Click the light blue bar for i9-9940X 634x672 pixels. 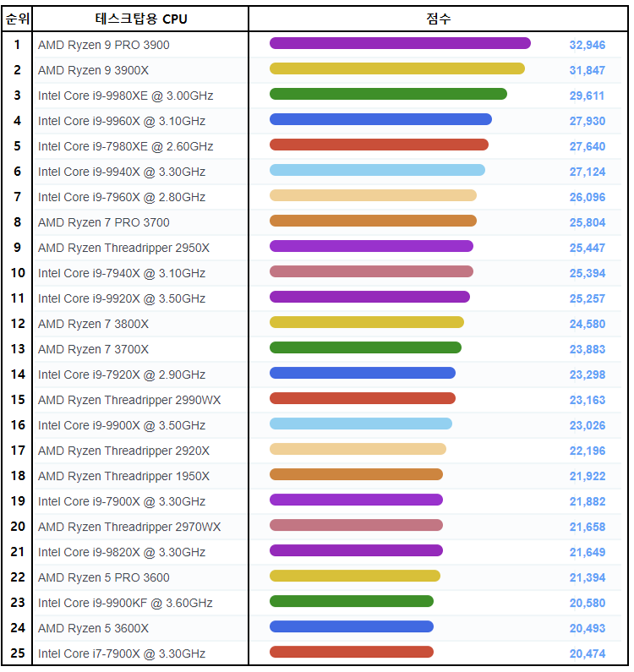[377, 170]
